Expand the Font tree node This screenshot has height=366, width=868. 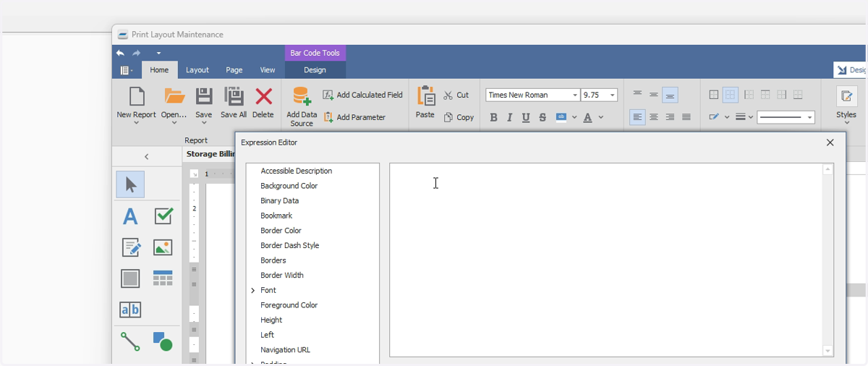pyautogui.click(x=253, y=290)
